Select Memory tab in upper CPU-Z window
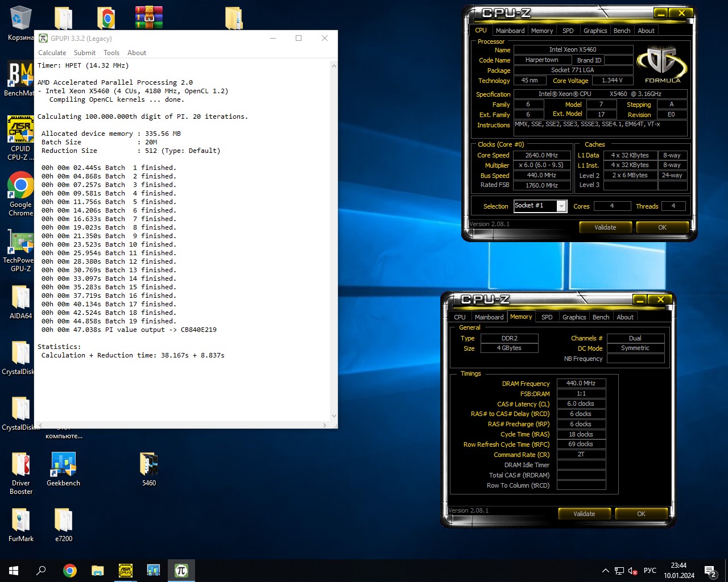Image resolution: width=728 pixels, height=582 pixels. pos(542,31)
